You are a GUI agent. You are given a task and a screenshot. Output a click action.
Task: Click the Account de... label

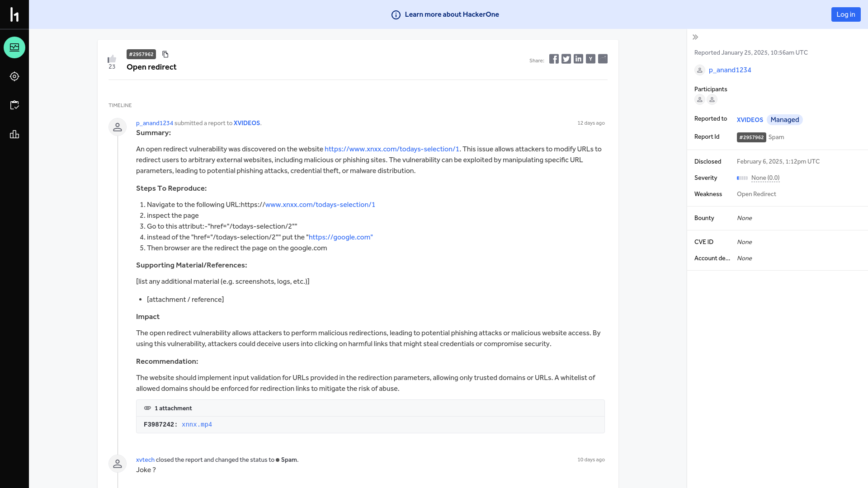tap(712, 258)
